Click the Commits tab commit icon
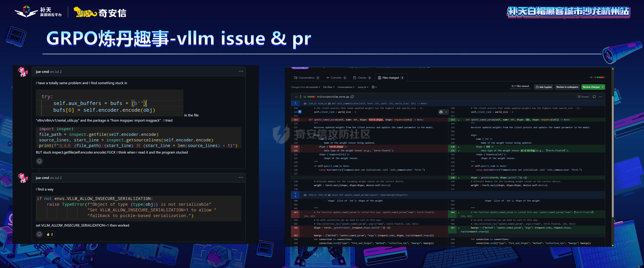The height and width of the screenshot is (268, 644). point(327,78)
